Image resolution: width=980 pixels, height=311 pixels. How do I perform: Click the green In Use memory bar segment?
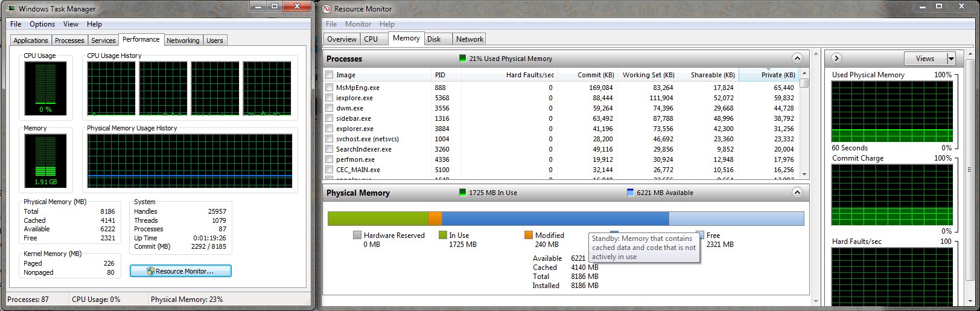point(378,219)
